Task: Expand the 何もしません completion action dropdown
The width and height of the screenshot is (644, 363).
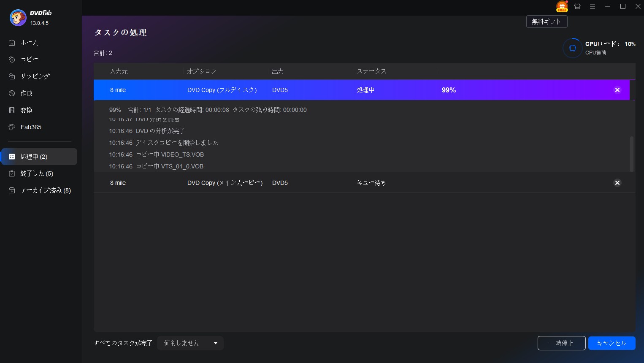Action: click(x=190, y=343)
